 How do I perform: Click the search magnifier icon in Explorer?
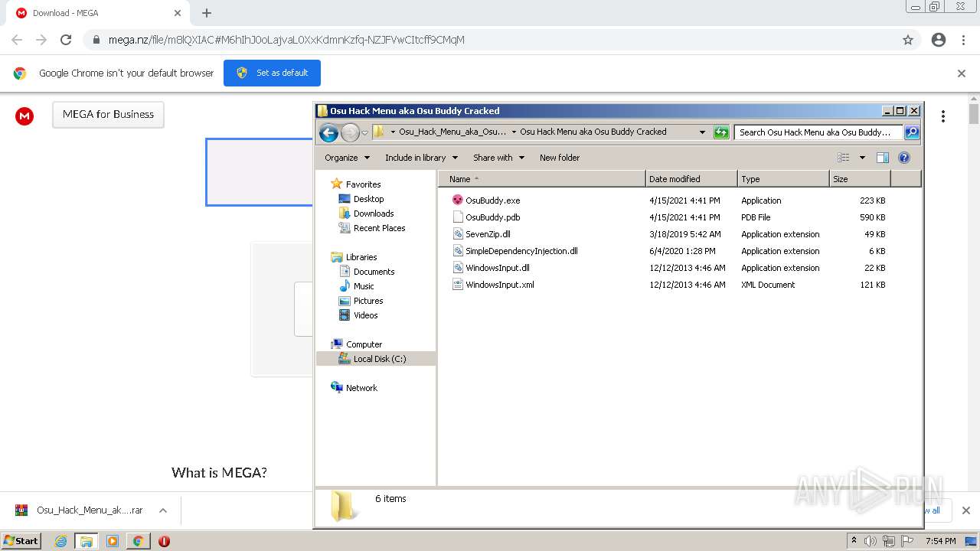(x=911, y=132)
